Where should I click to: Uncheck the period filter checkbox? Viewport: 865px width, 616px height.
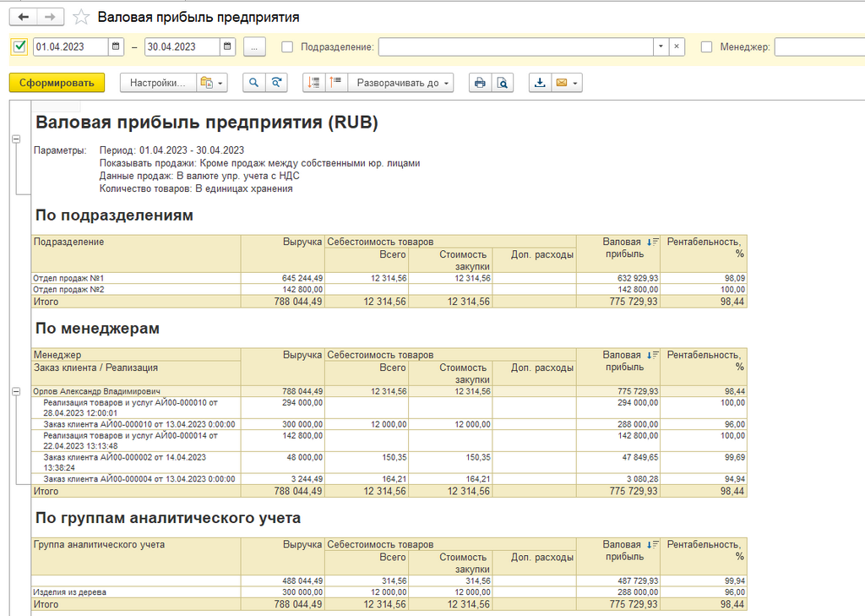click(x=20, y=47)
